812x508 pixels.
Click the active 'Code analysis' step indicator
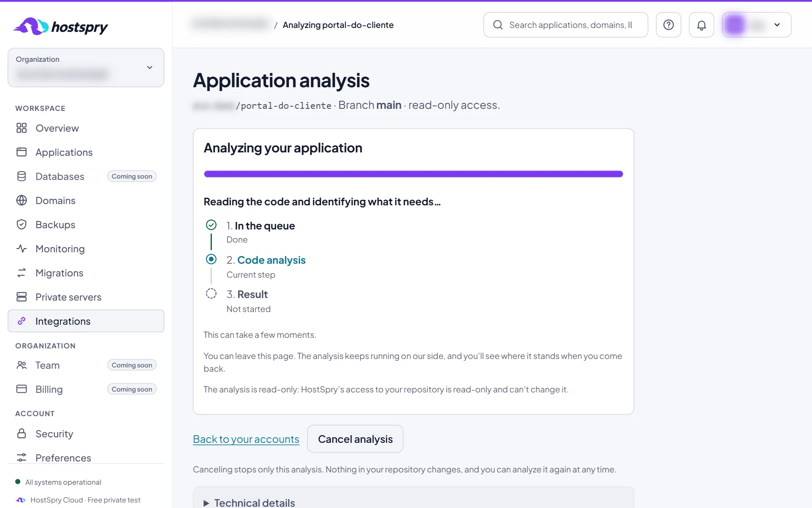point(211,259)
